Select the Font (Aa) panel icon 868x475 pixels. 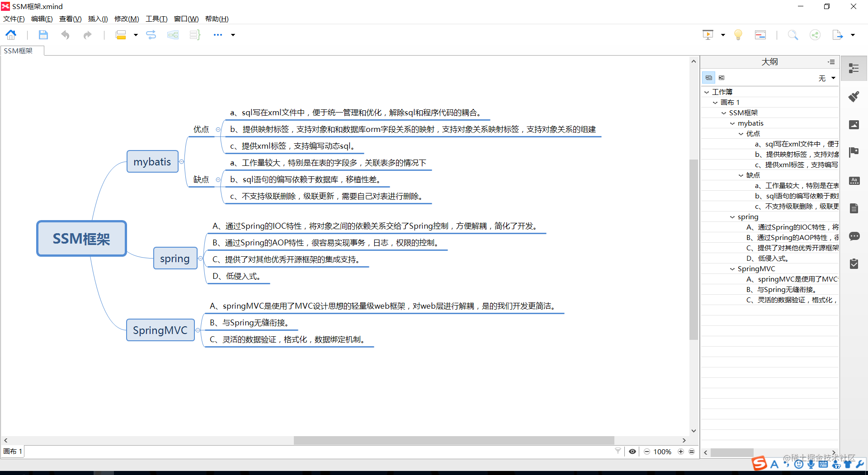[x=854, y=180]
